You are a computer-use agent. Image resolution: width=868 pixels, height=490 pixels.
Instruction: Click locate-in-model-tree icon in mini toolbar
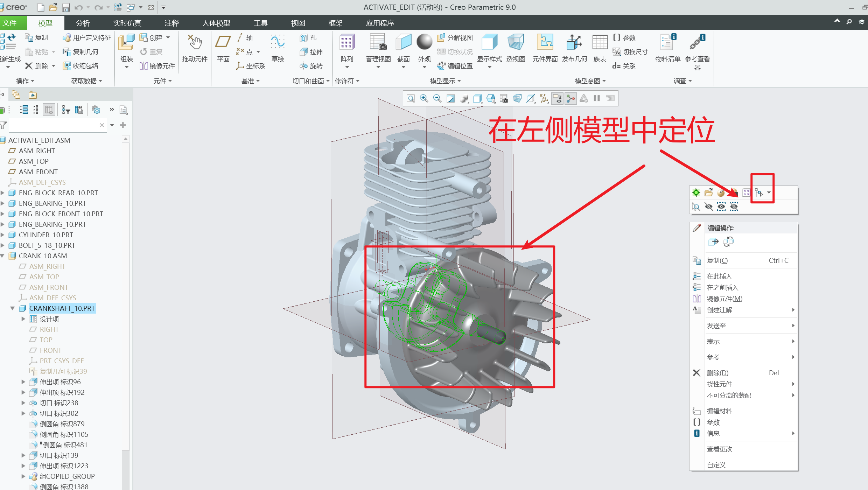tap(759, 192)
